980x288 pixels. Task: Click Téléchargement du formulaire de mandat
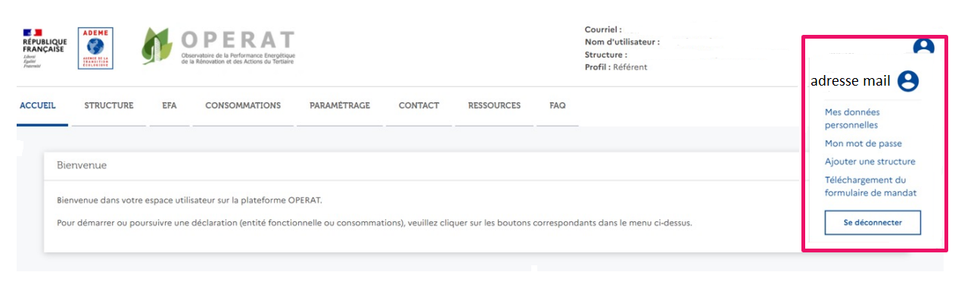click(871, 186)
